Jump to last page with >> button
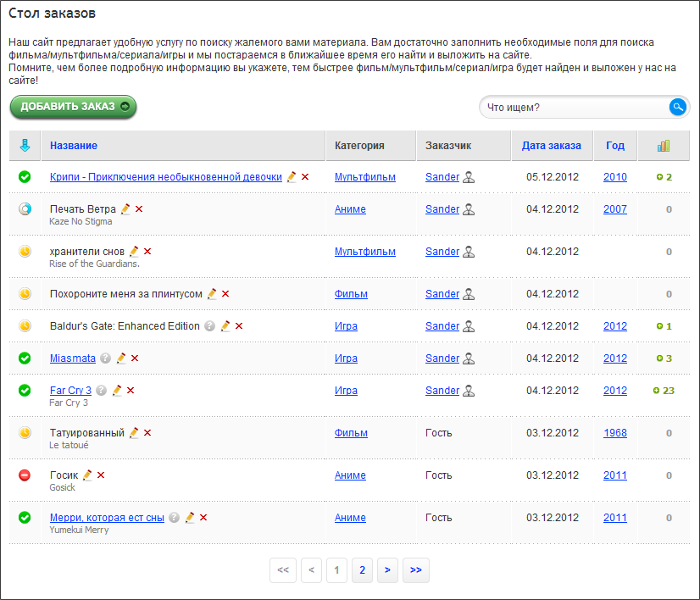 (415, 570)
